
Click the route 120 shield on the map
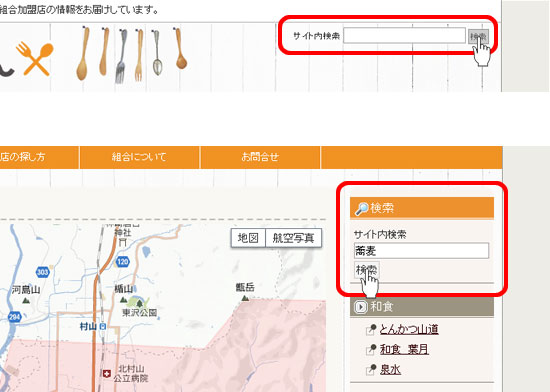pos(123,262)
